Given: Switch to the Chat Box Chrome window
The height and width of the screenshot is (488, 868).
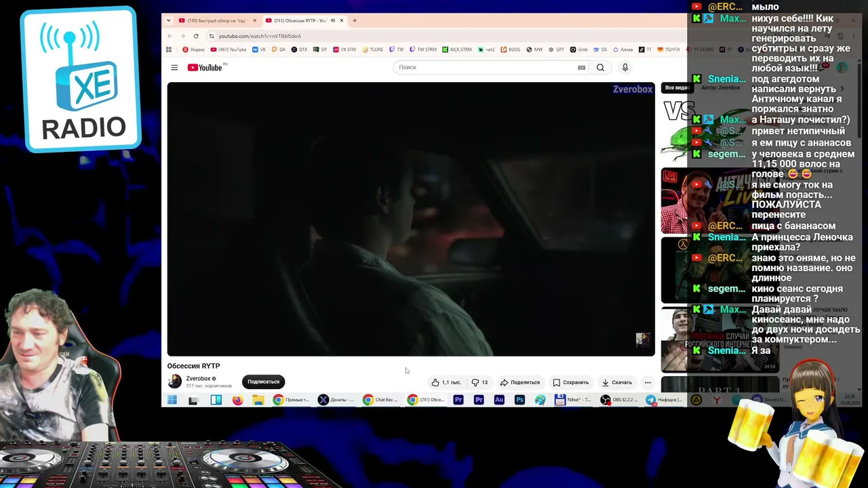Looking at the screenshot, I should [x=381, y=400].
